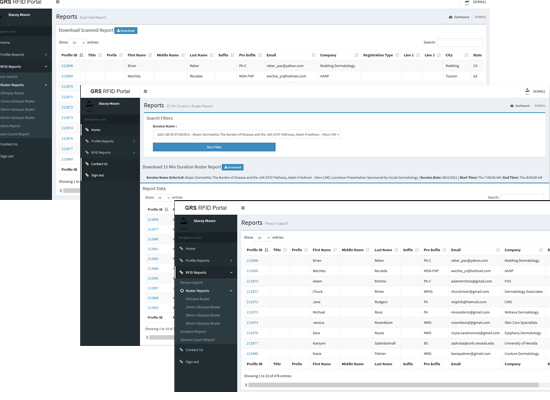Open profile 212874 link in Person Search table
This screenshot has width=550, height=400.
click(252, 322)
